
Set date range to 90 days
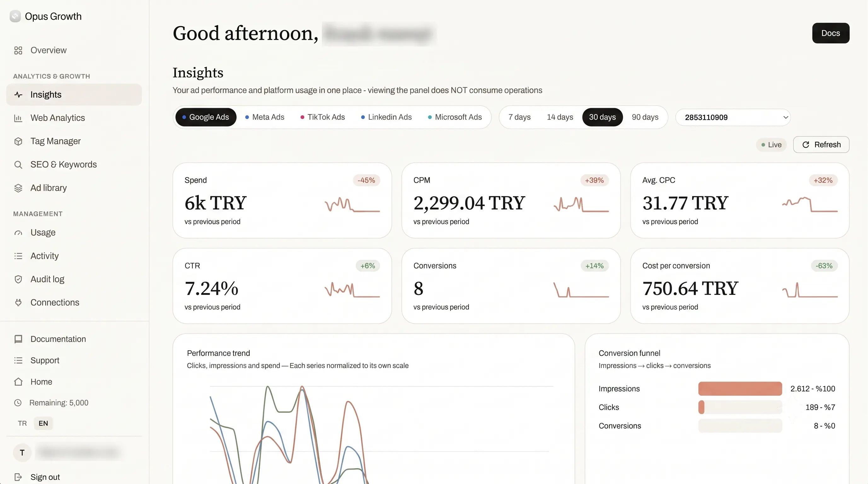click(645, 117)
